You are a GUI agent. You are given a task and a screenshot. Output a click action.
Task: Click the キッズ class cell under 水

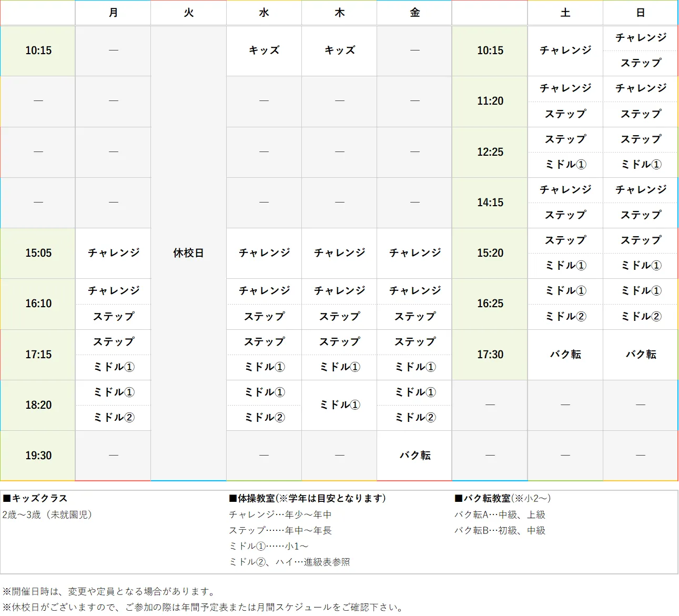click(x=264, y=51)
